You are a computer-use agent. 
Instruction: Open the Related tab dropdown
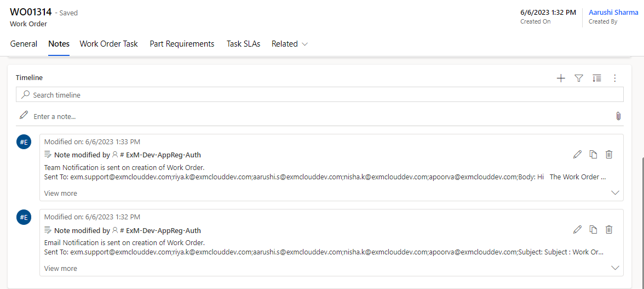[x=290, y=44]
